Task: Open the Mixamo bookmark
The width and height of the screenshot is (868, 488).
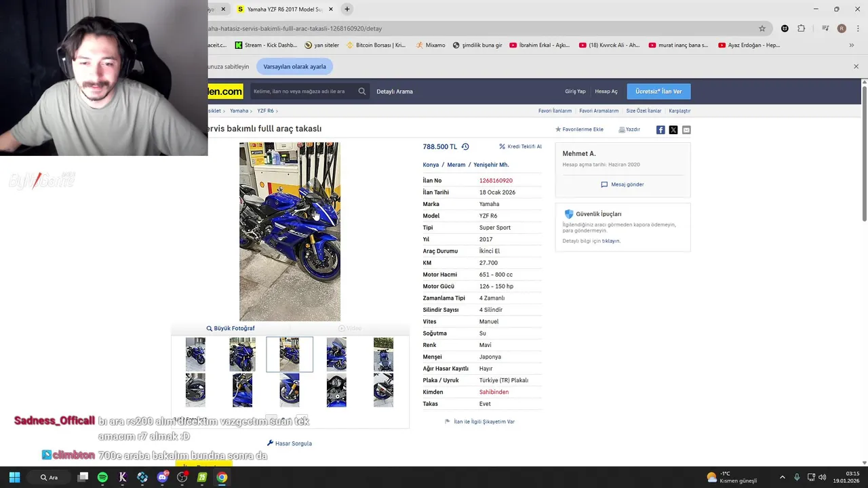Action: point(431,45)
